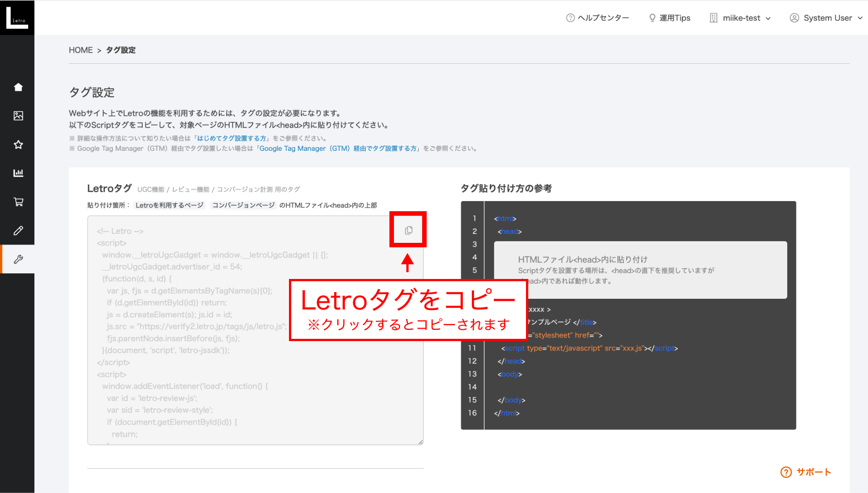Click the Letro logo in the sidebar
The height and width of the screenshot is (493, 868).
point(17,18)
